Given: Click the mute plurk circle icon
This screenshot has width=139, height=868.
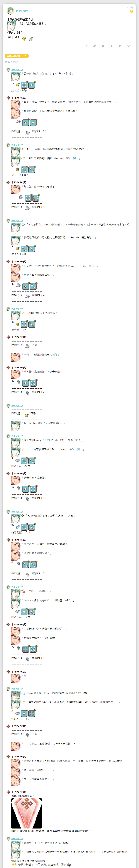Looking at the screenshot, I should pos(120,46).
